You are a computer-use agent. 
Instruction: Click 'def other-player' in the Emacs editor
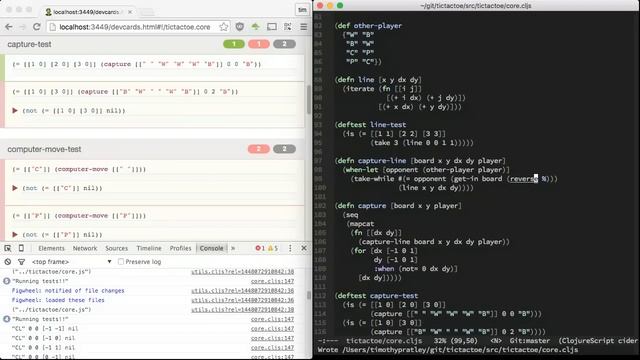370,26
